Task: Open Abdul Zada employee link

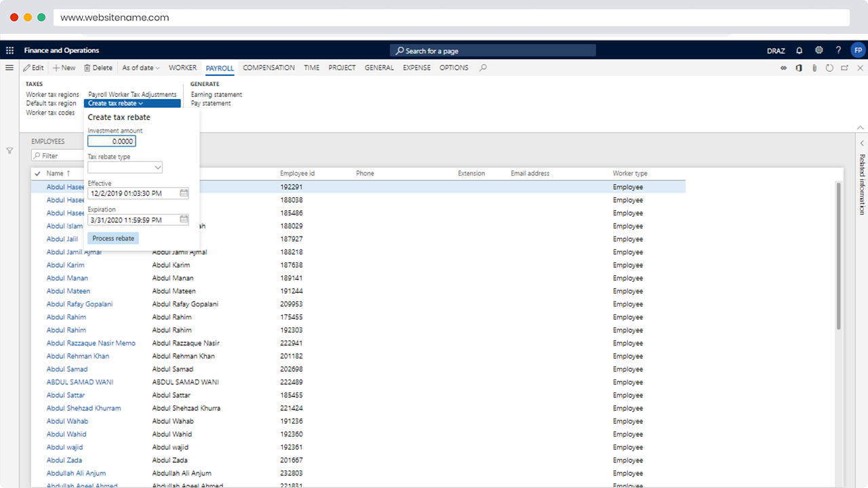Action: 64,460
